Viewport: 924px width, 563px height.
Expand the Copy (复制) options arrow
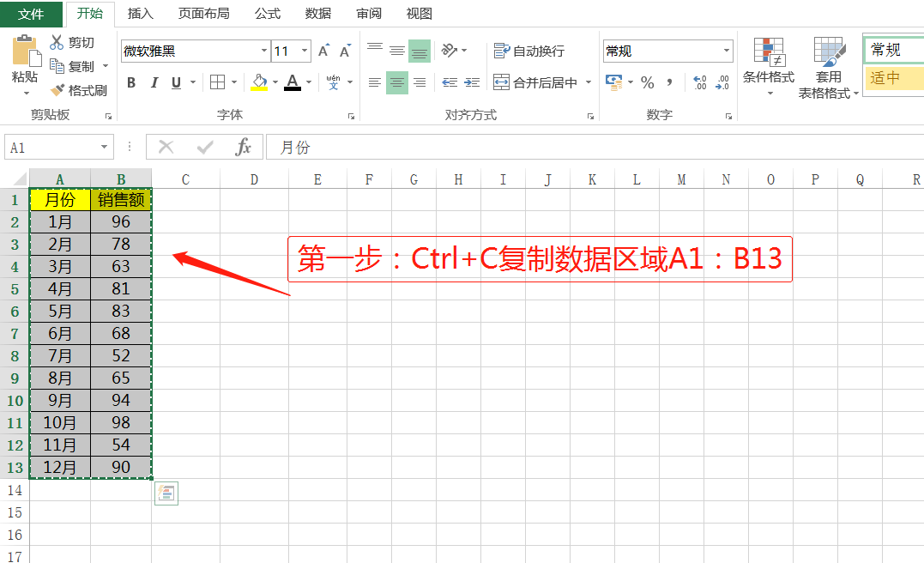tap(106, 66)
